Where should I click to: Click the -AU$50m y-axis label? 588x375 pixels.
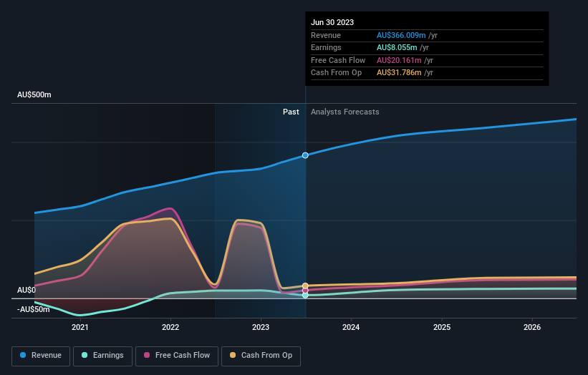pyautogui.click(x=33, y=309)
